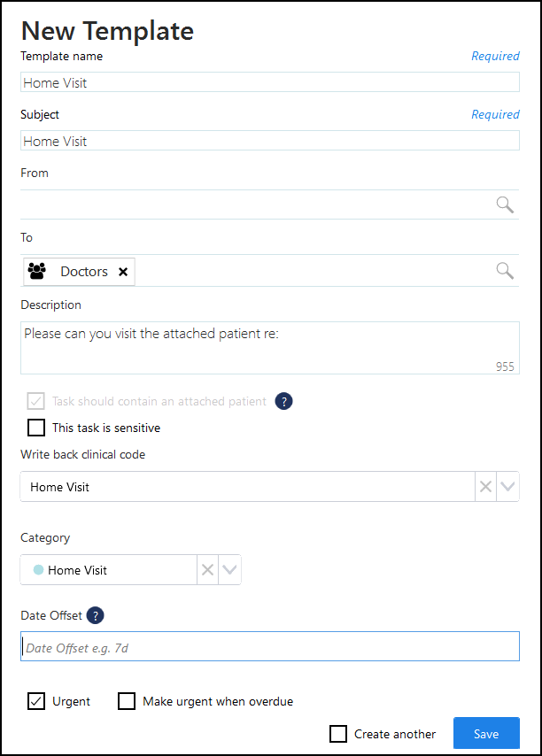Click into the Description text area
The image size is (542, 756).
pos(270,348)
